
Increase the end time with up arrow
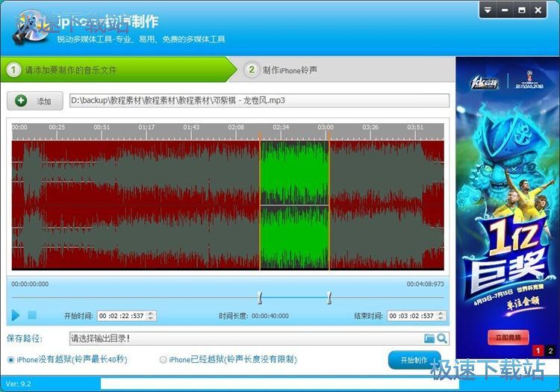[441, 314]
